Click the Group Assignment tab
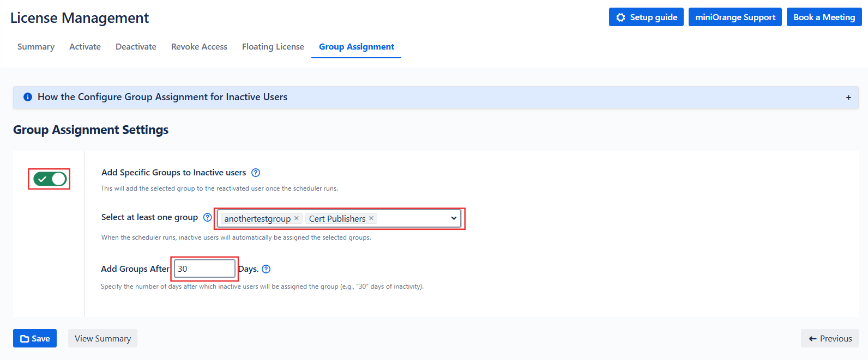Image resolution: width=868 pixels, height=360 pixels. click(357, 47)
